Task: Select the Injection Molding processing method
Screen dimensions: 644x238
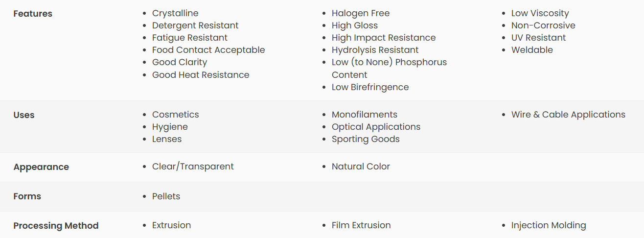Action: [x=549, y=225]
